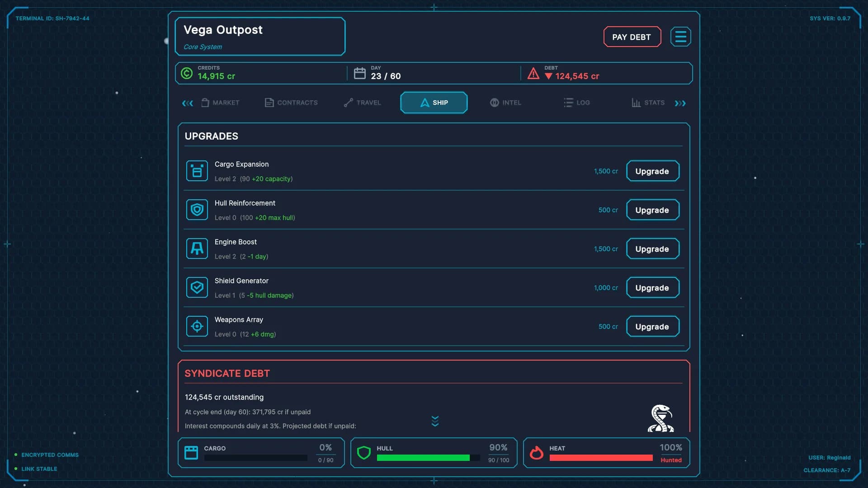Shift tabs right with double chevron
Screen dimensions: 868x488
[680, 103]
